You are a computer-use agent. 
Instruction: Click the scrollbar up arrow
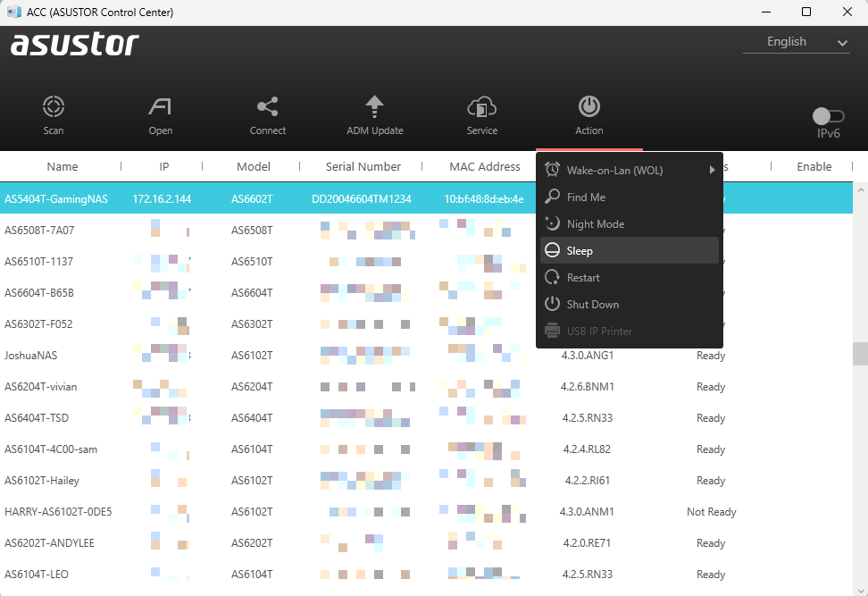point(860,190)
